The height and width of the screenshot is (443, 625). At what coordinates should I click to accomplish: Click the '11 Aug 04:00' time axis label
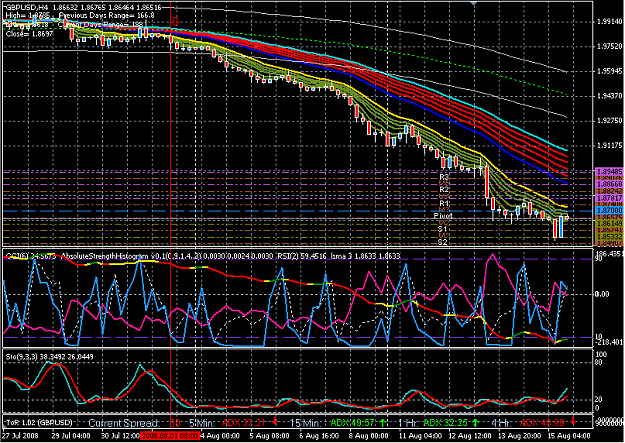click(419, 435)
